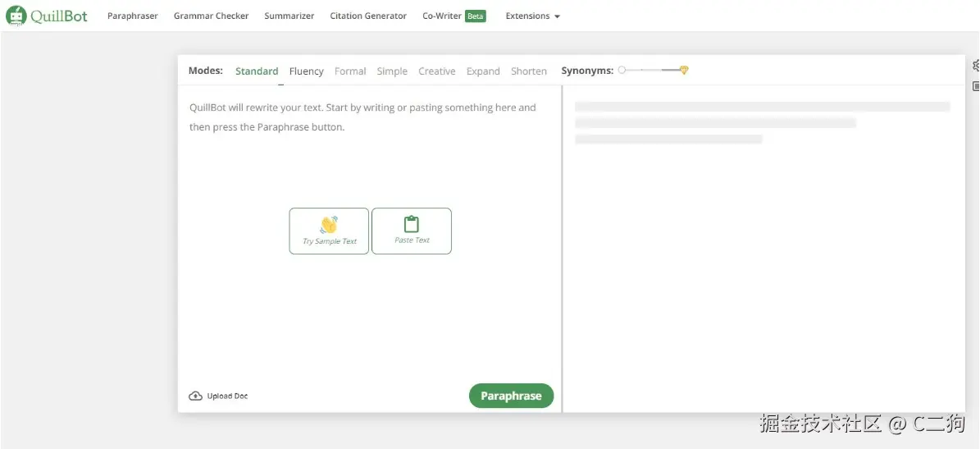
Task: Select the Standard mode
Action: (x=256, y=71)
